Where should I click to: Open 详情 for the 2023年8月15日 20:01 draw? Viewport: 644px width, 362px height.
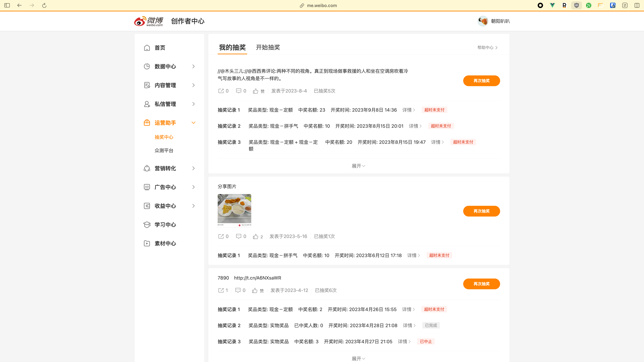click(415, 126)
